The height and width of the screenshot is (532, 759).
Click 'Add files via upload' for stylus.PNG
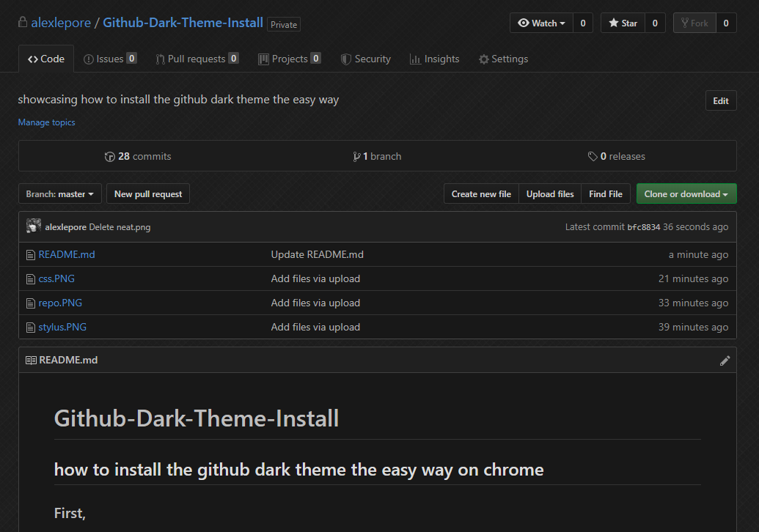pyautogui.click(x=315, y=328)
